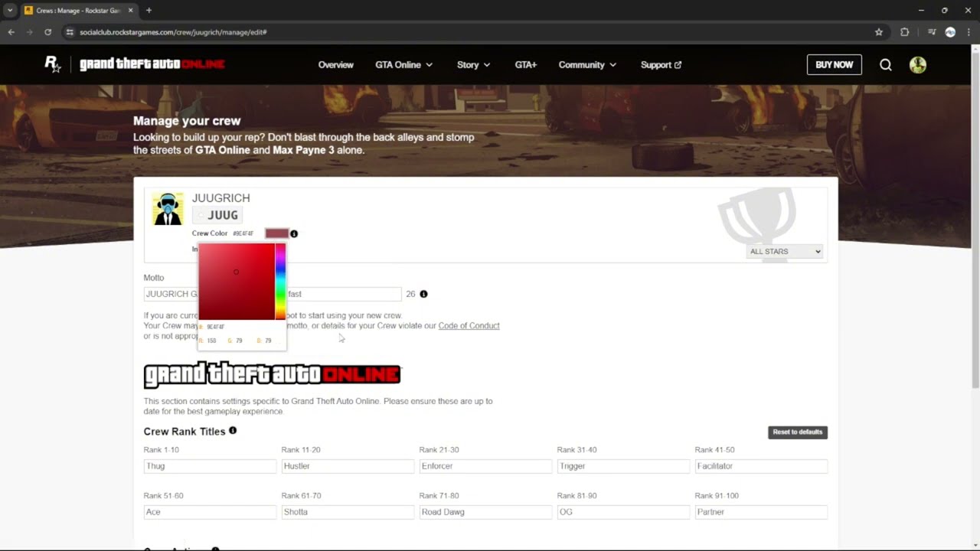This screenshot has width=980, height=551.
Task: Click the Crew Rank Titles heading
Action: click(185, 432)
